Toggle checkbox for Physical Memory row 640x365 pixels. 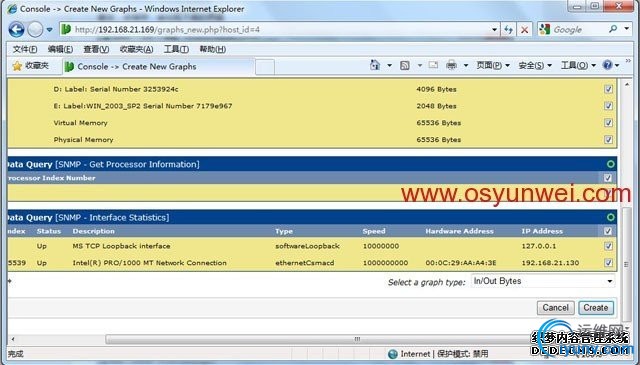click(x=608, y=140)
